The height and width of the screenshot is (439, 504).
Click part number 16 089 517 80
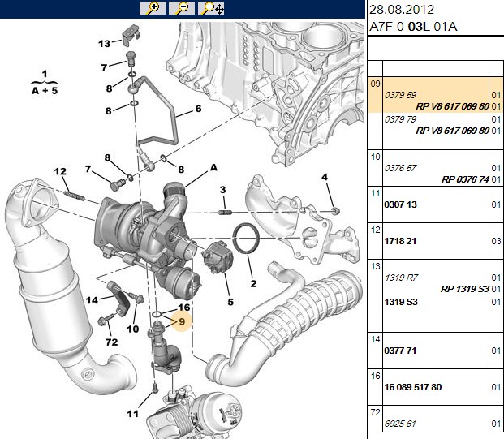point(413,387)
